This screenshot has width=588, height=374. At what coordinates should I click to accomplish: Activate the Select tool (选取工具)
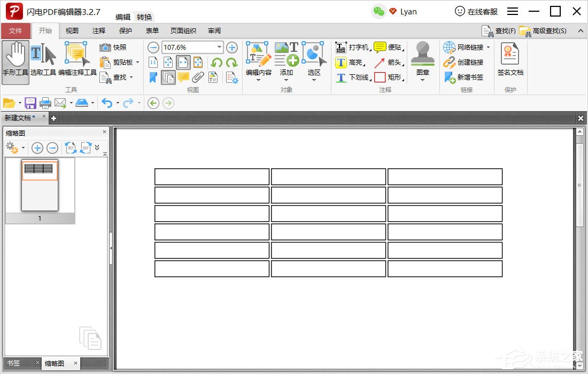point(43,59)
